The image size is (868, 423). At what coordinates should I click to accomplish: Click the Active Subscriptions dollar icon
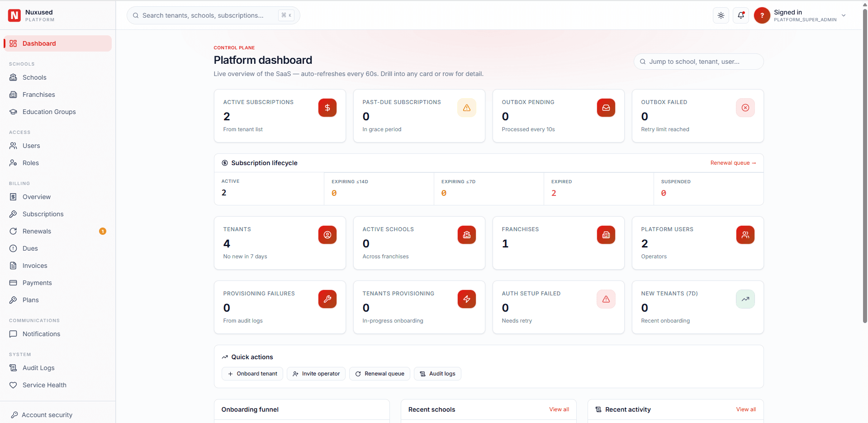[x=327, y=108]
